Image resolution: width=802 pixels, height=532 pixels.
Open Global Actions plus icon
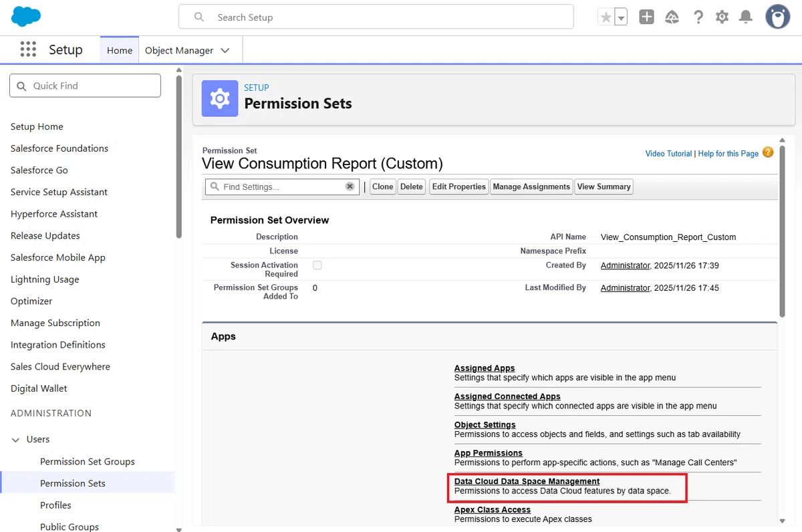point(646,17)
